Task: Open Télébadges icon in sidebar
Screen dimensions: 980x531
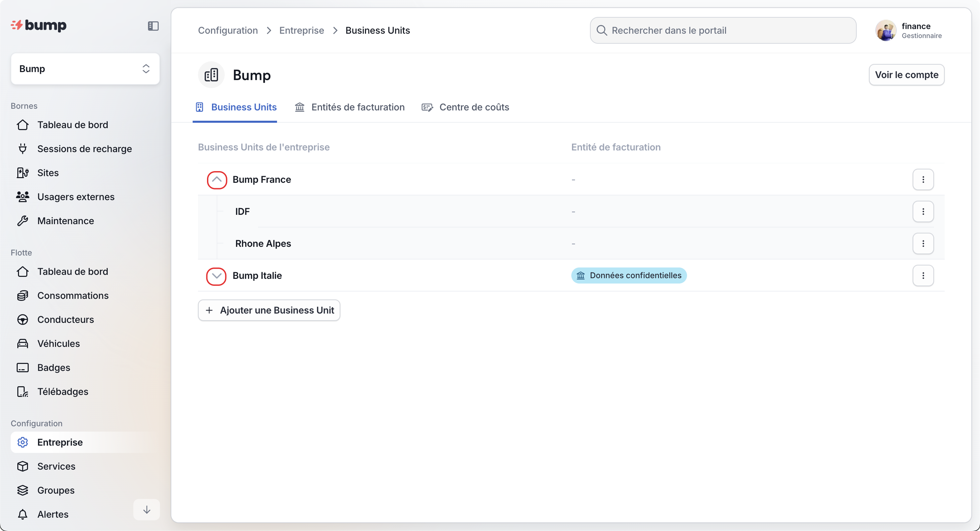Action: (22, 391)
